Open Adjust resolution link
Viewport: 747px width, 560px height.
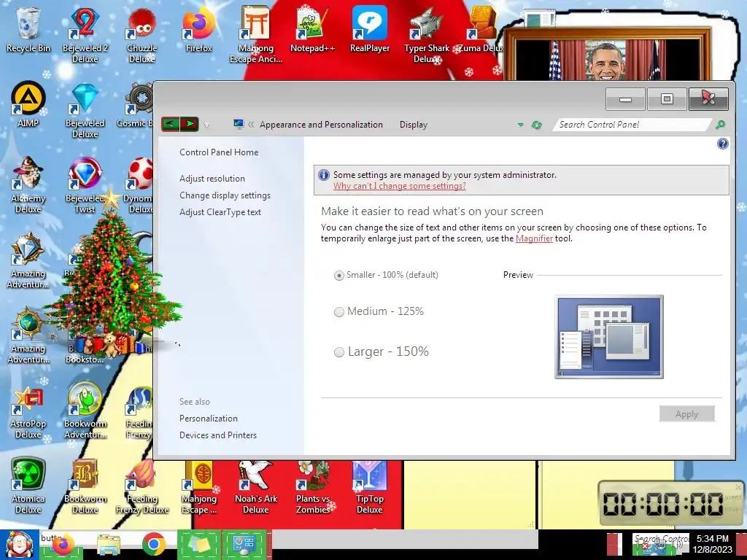pyautogui.click(x=212, y=179)
